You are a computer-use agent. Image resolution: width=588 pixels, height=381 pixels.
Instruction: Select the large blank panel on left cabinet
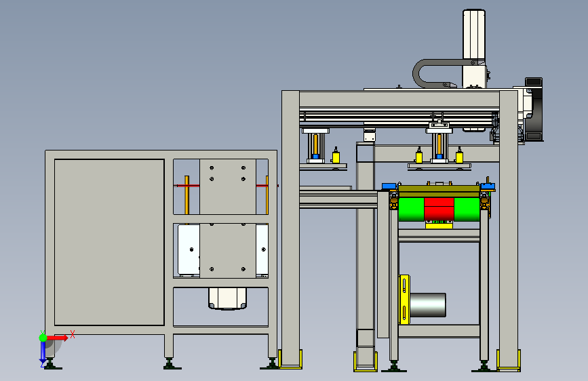[x=109, y=242]
